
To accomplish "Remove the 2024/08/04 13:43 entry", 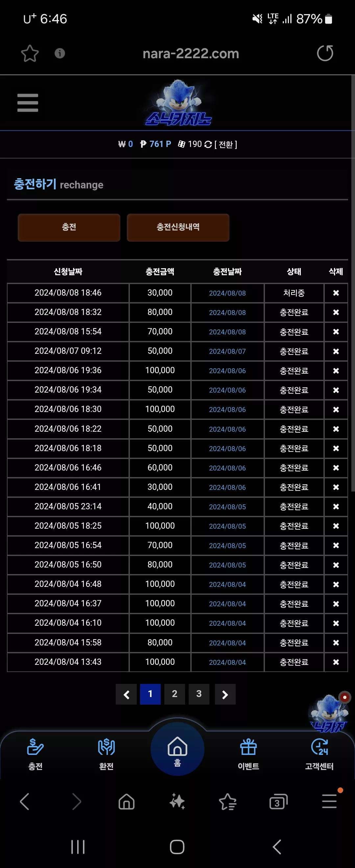I will pyautogui.click(x=336, y=662).
